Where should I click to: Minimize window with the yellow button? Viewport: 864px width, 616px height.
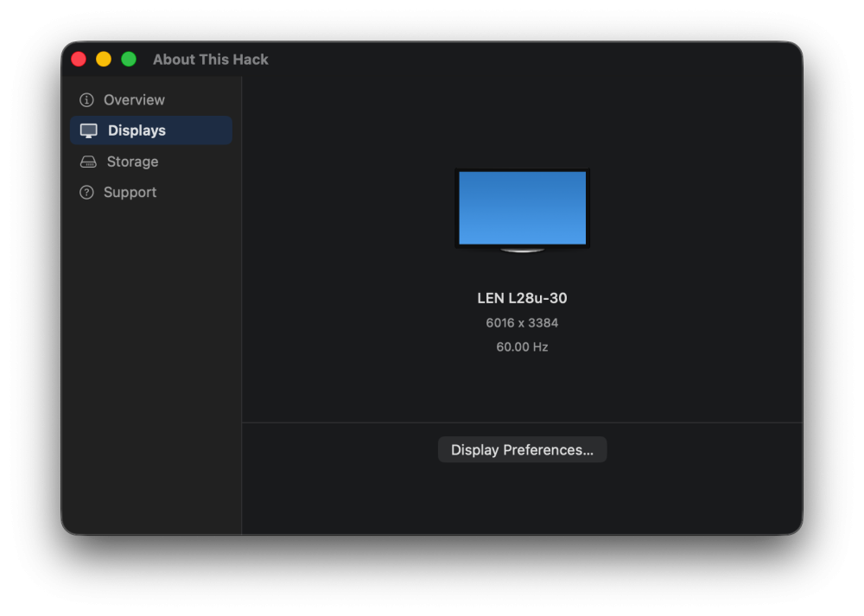tap(104, 59)
